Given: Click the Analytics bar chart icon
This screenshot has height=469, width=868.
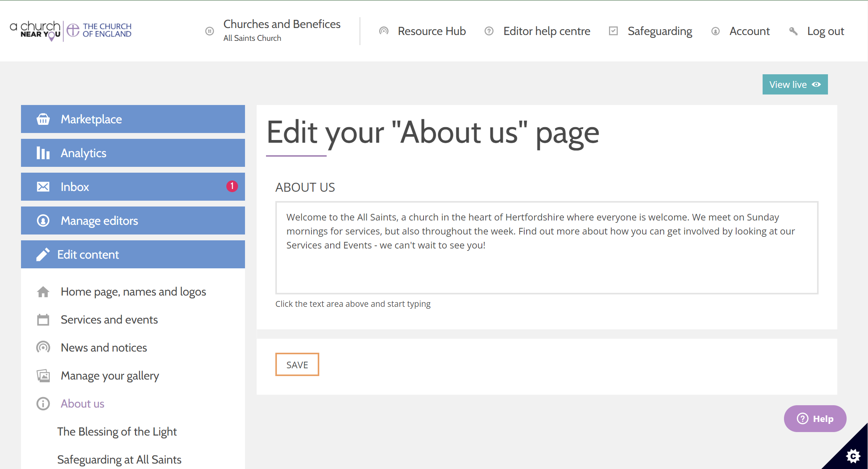Looking at the screenshot, I should 43,153.
